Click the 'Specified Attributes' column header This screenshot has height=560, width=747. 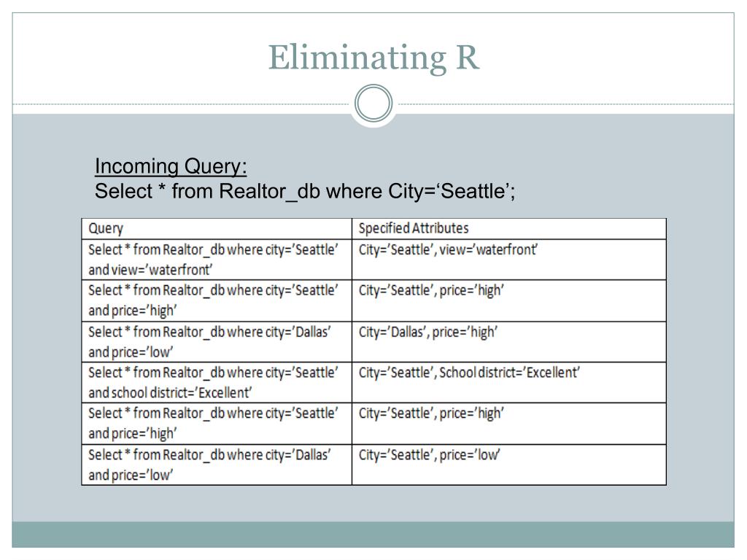coord(508,228)
